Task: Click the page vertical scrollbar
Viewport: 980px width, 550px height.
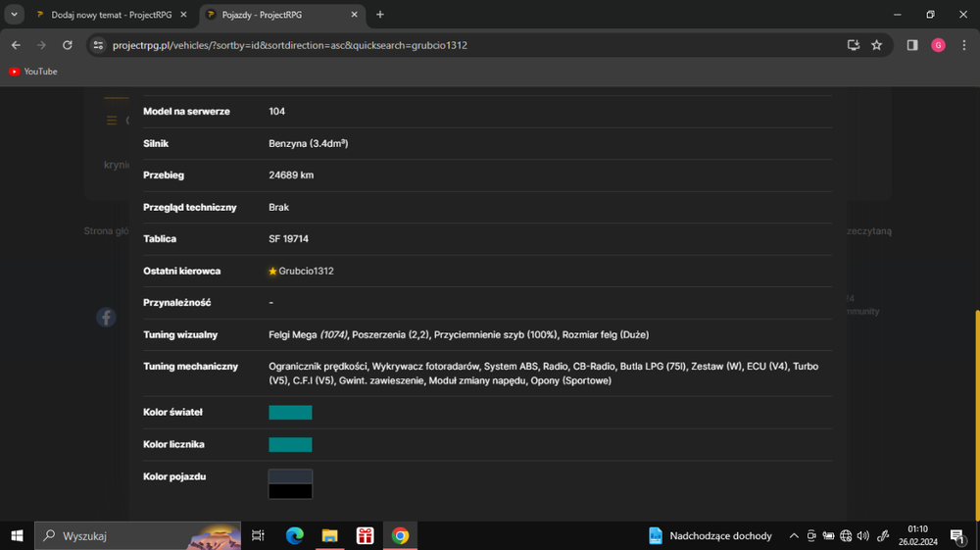Action: [976, 415]
